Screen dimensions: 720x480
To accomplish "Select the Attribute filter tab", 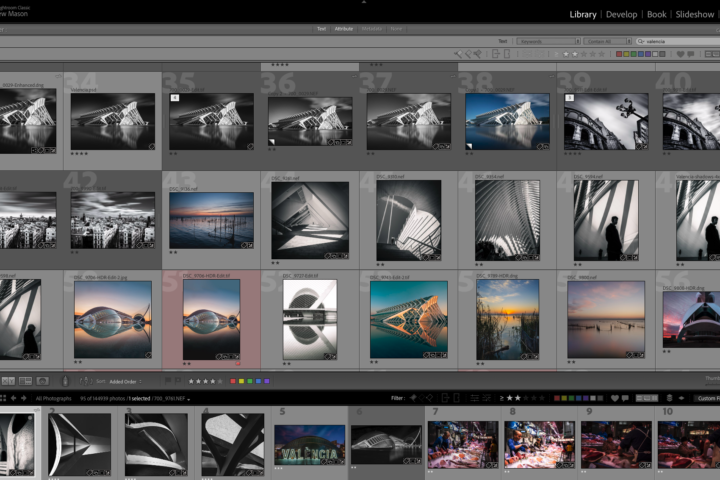I will 343,28.
